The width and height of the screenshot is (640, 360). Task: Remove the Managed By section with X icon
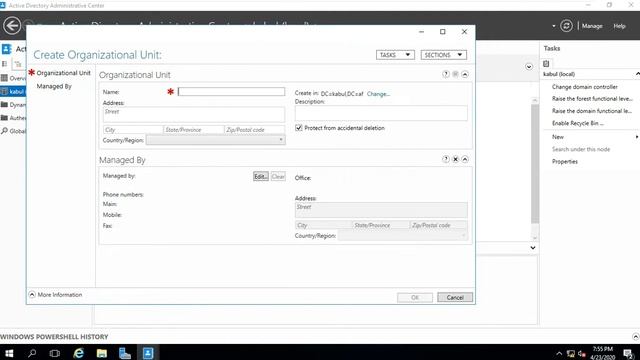pyautogui.click(x=456, y=159)
